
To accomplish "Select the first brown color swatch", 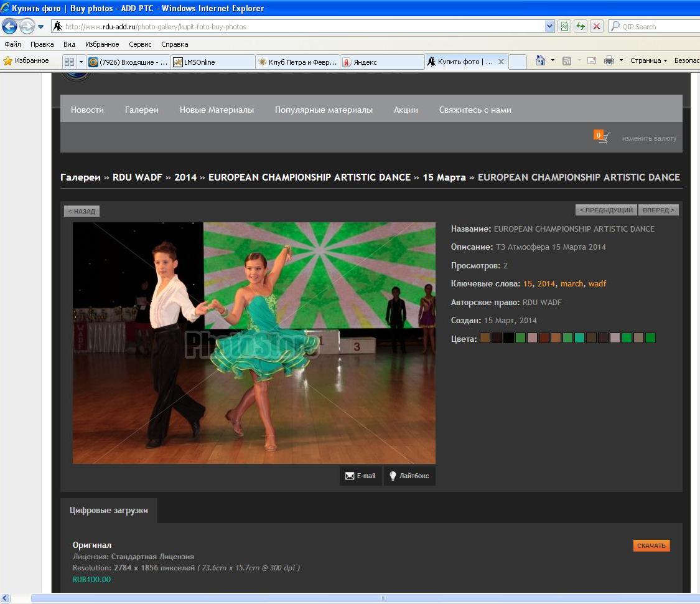I will (485, 338).
